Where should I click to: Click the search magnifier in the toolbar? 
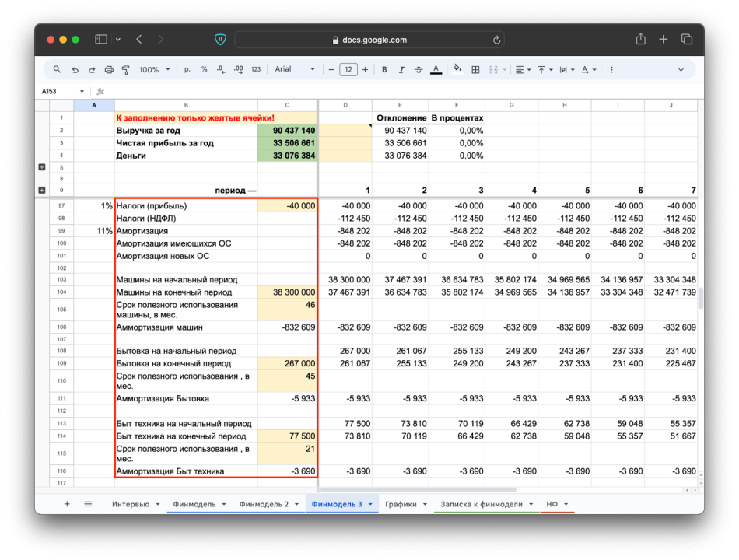pyautogui.click(x=57, y=69)
